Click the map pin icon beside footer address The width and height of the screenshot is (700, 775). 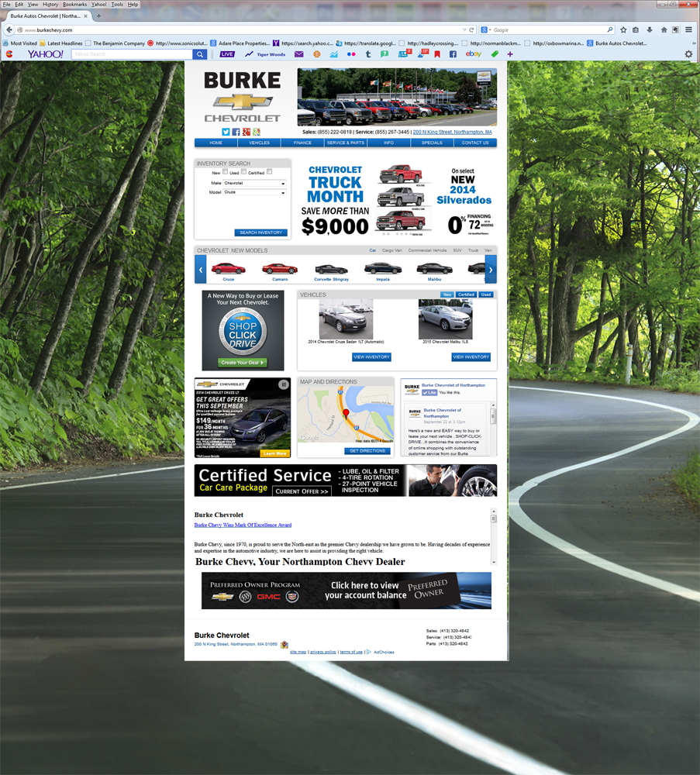[x=284, y=645]
